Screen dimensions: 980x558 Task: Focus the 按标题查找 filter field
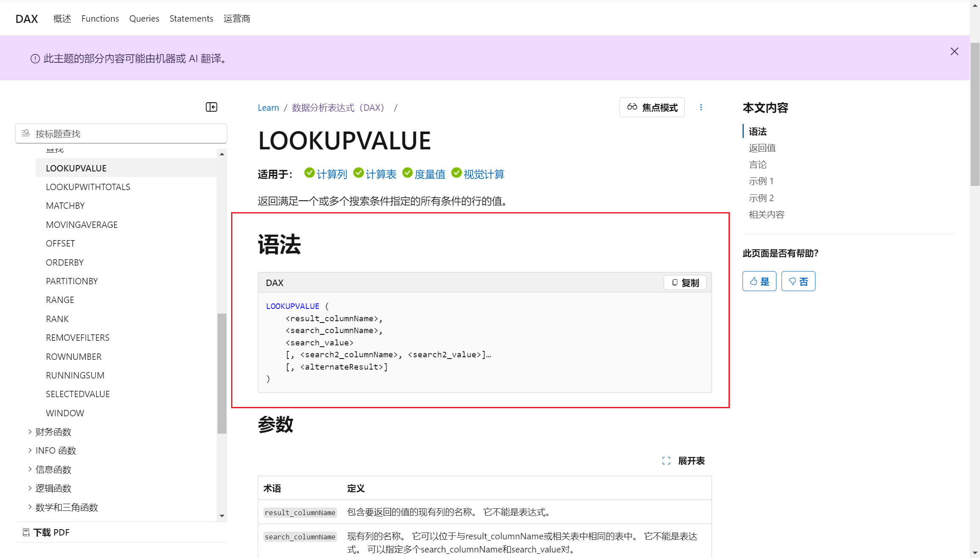127,134
